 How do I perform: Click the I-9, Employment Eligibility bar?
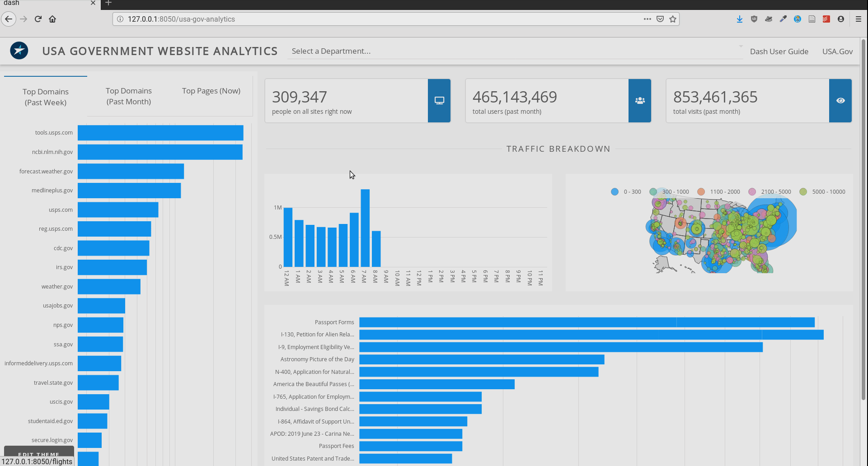click(561, 347)
